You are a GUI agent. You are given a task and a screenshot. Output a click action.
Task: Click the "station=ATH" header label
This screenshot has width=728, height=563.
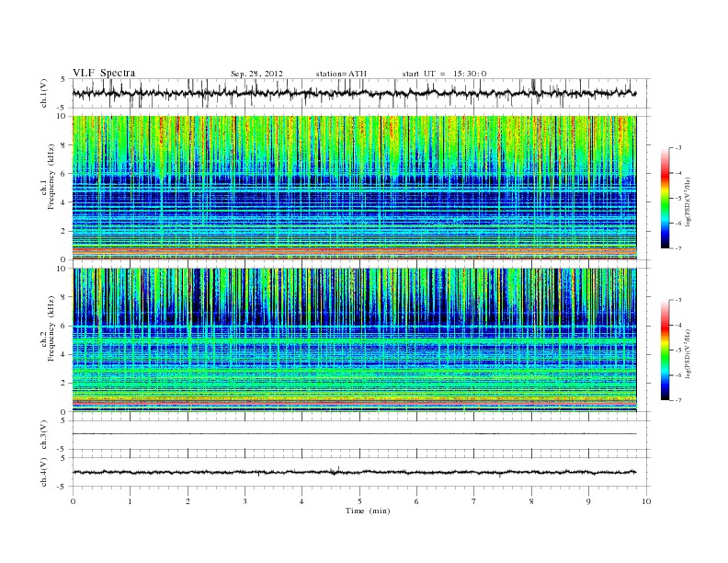click(341, 74)
